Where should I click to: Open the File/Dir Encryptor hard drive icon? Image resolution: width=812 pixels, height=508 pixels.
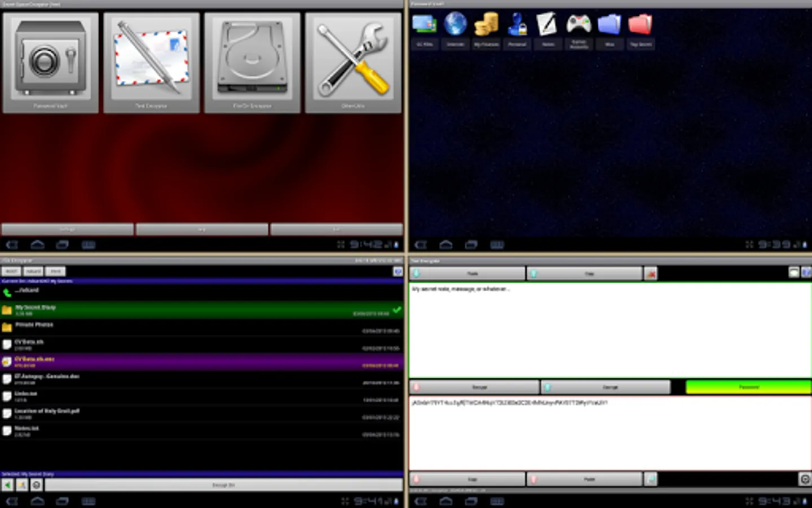(x=252, y=62)
